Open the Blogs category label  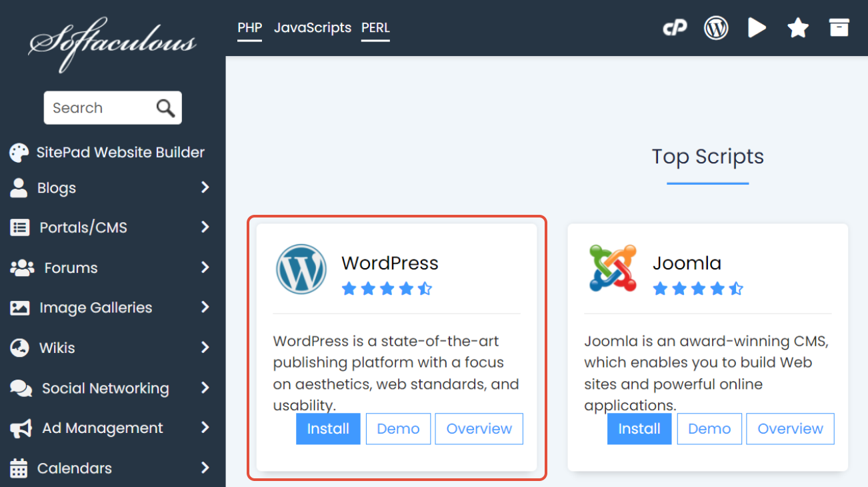click(x=57, y=188)
